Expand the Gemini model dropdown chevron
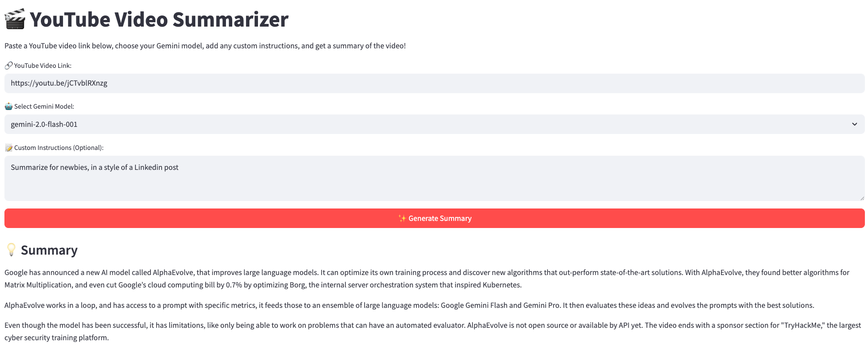Screen dimensions: 868x346 [854, 124]
